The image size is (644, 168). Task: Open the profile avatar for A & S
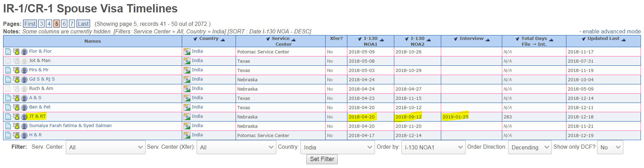coord(24,98)
